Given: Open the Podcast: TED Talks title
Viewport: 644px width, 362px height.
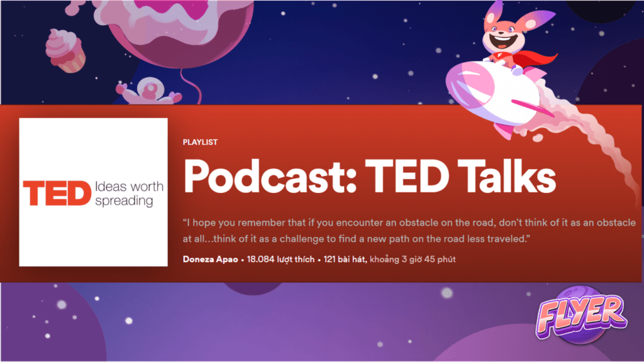Looking at the screenshot, I should pos(370,178).
